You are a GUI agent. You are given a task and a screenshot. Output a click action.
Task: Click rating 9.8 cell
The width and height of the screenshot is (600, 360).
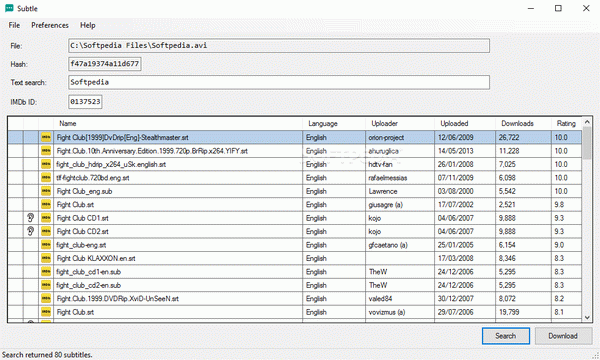pyautogui.click(x=567, y=204)
